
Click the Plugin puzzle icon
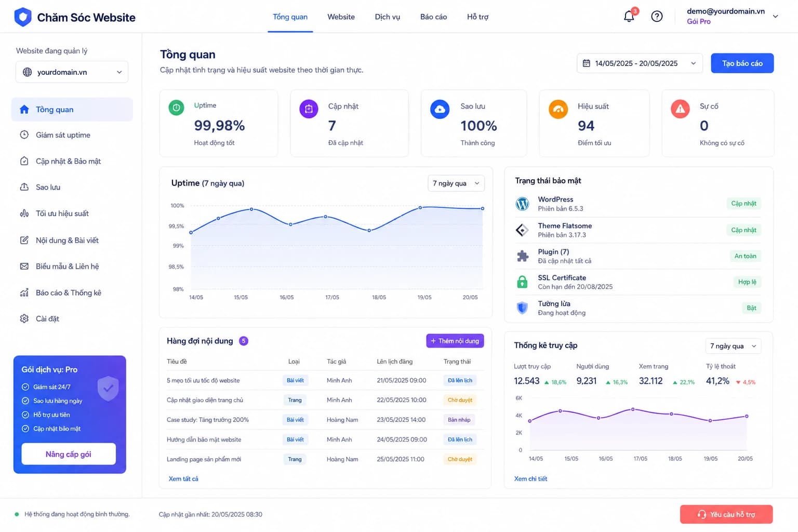[522, 256]
